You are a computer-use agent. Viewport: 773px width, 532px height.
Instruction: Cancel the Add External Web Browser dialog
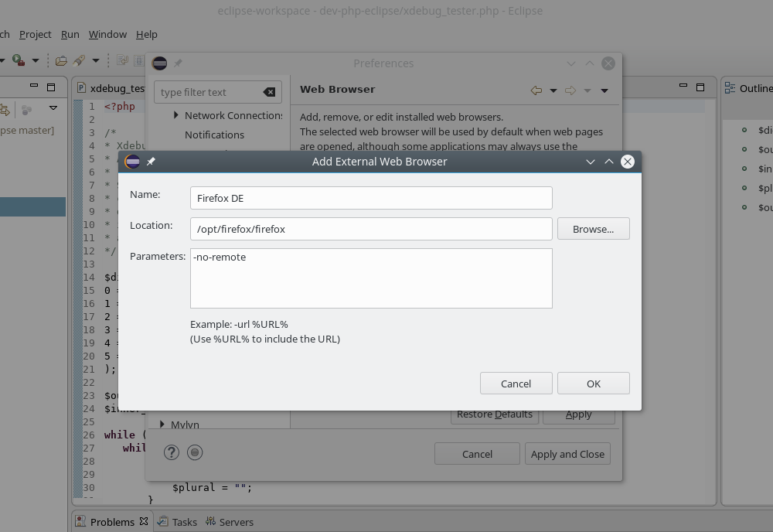516,383
